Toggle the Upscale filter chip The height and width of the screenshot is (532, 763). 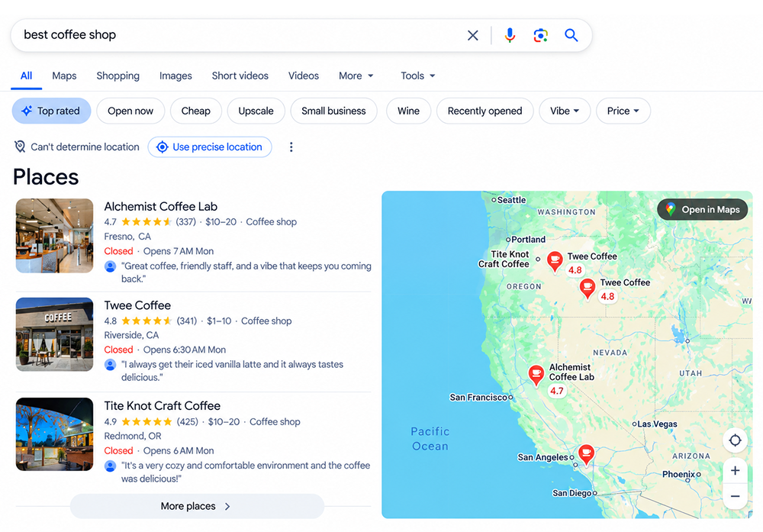point(256,111)
